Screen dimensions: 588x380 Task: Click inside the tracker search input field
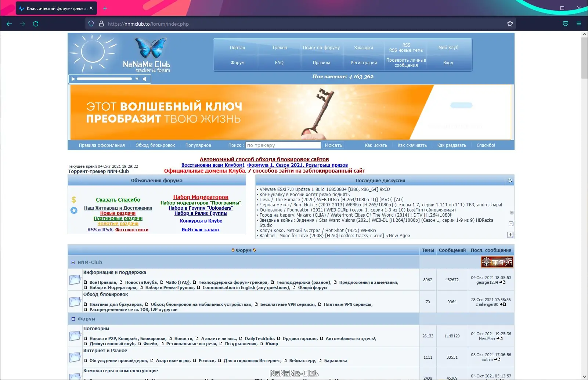point(283,145)
